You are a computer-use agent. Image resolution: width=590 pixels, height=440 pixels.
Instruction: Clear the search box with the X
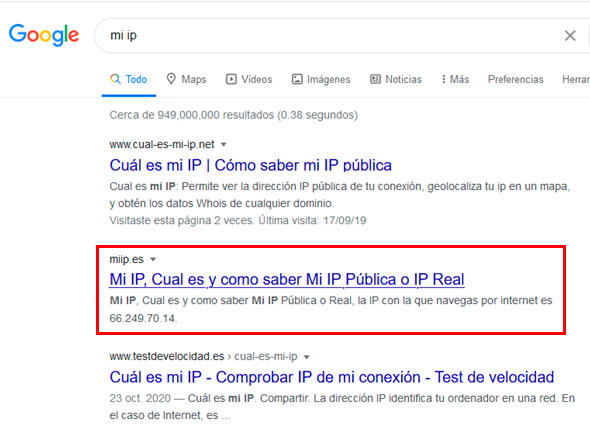[570, 36]
